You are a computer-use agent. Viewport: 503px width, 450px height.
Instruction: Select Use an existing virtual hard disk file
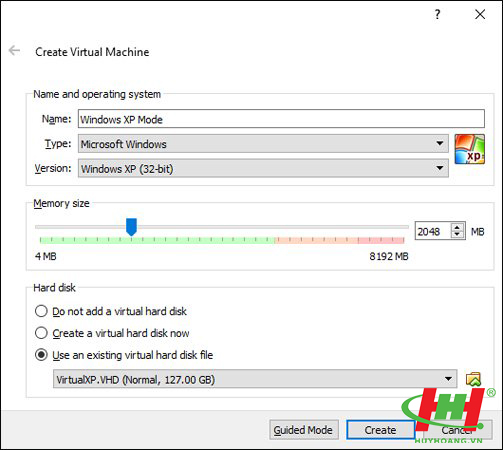(41, 355)
